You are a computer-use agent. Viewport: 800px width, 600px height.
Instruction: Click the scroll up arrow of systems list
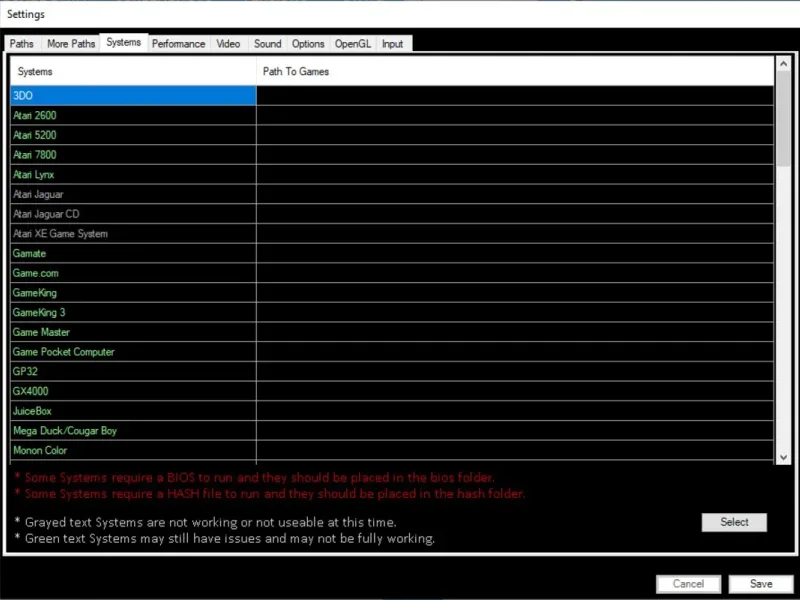(783, 64)
